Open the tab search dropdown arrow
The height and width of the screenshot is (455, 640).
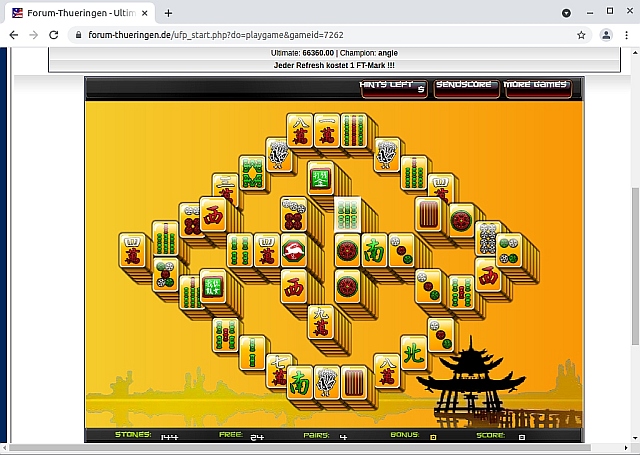point(566,13)
